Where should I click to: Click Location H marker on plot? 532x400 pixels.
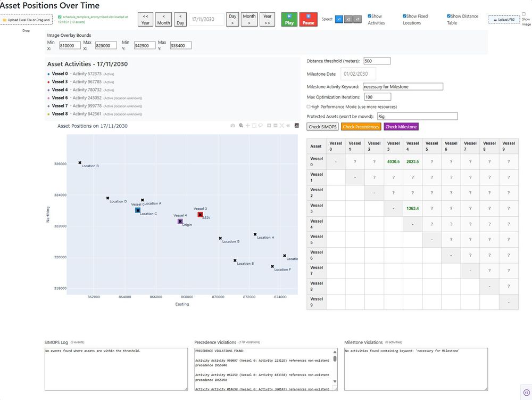(x=255, y=234)
